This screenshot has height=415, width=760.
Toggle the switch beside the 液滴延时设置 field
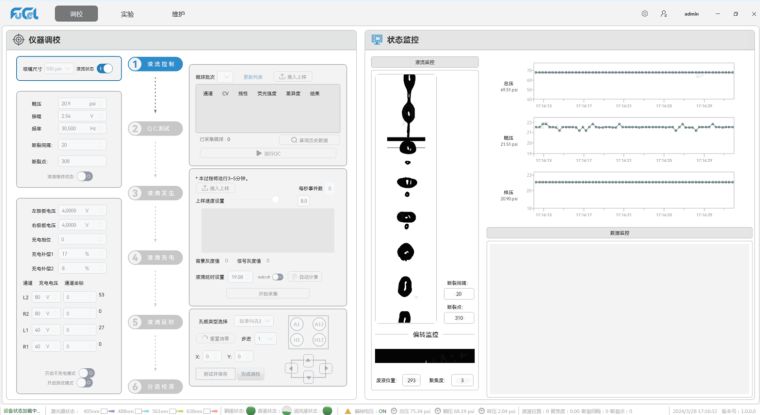point(276,277)
